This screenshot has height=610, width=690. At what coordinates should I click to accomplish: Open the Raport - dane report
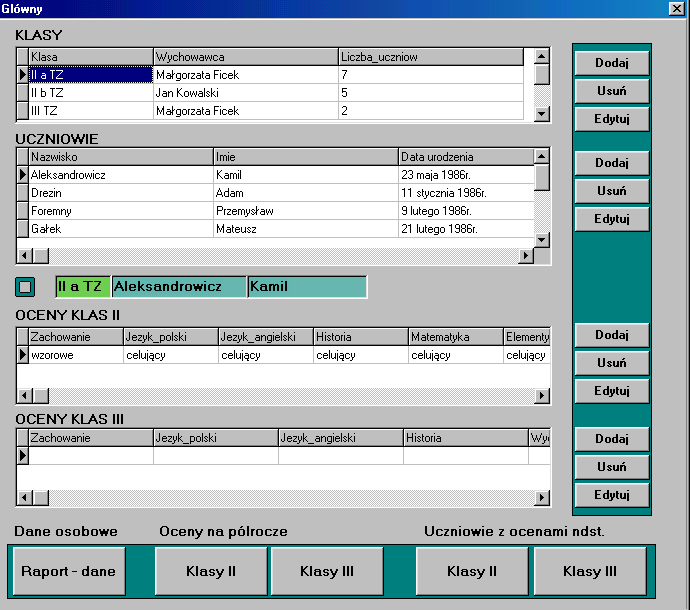click(68, 572)
